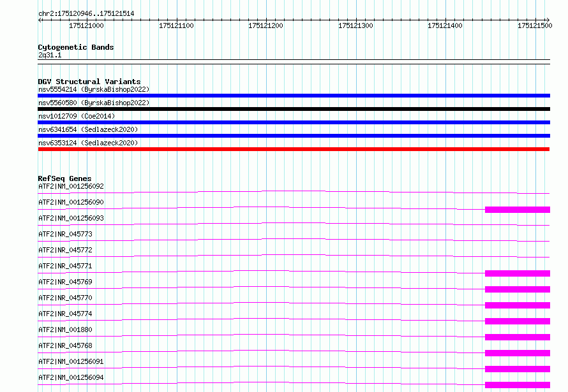Open transcript ATF2|NR_045770 label
Viewport: 568px width, 392px height.
(65, 298)
